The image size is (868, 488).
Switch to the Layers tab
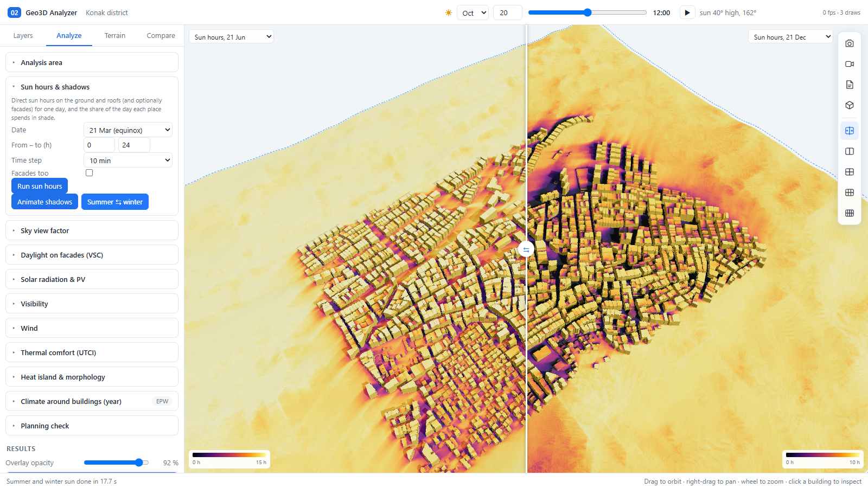[23, 35]
